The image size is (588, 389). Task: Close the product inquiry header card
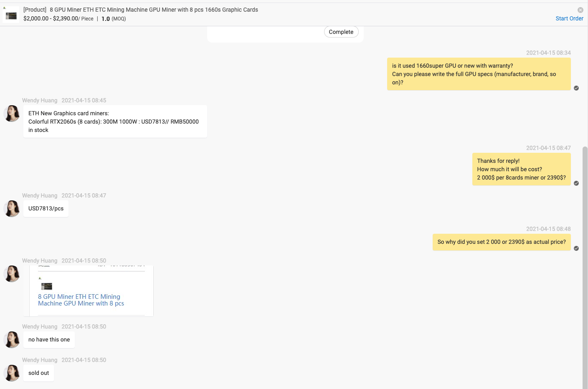click(580, 10)
